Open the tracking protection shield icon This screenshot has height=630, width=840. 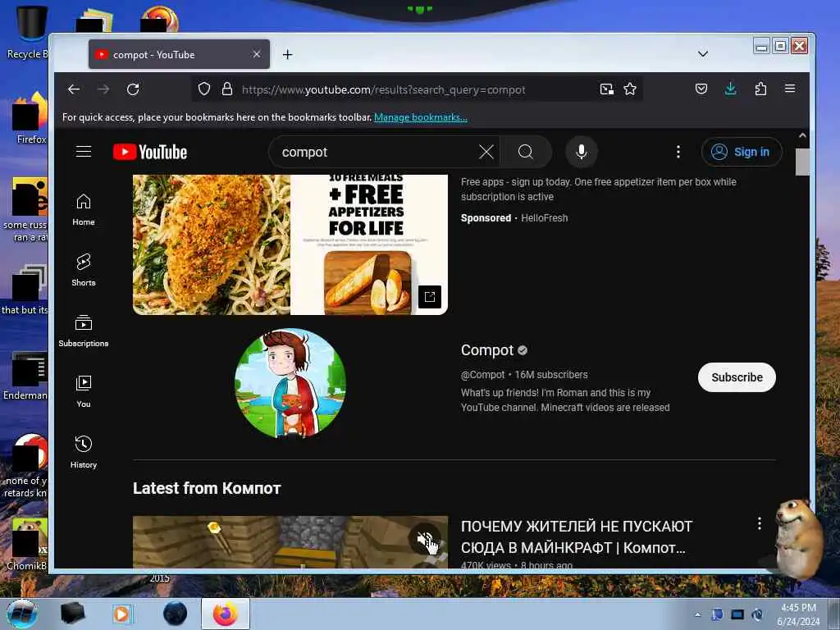(204, 89)
